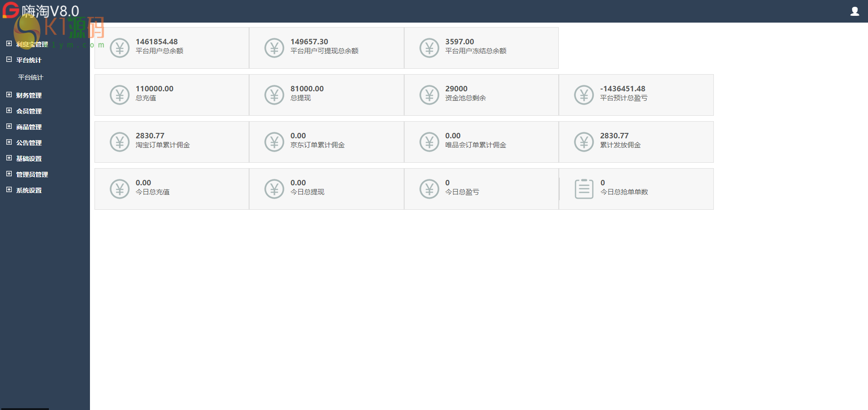Click yen icon of 平台用户可提现总余额 card

pos(274,48)
